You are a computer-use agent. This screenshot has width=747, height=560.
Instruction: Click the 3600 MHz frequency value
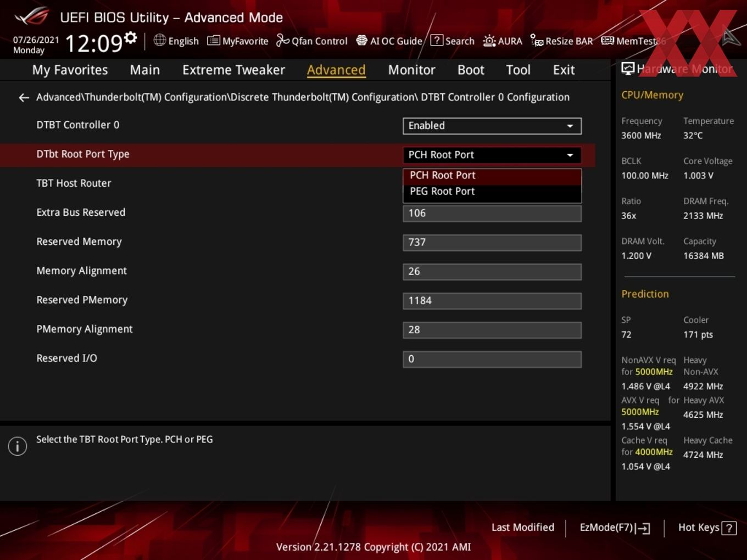pos(641,136)
